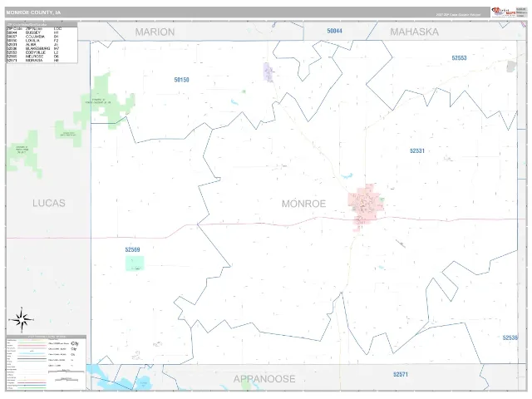Click the upper scale bar in the legend
532x399 pixels.
[x=66, y=372]
